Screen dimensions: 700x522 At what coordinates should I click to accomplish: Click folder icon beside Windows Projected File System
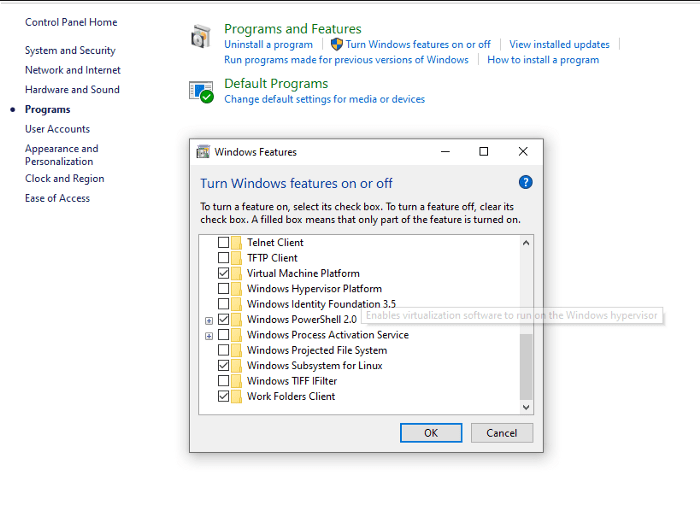click(x=237, y=350)
